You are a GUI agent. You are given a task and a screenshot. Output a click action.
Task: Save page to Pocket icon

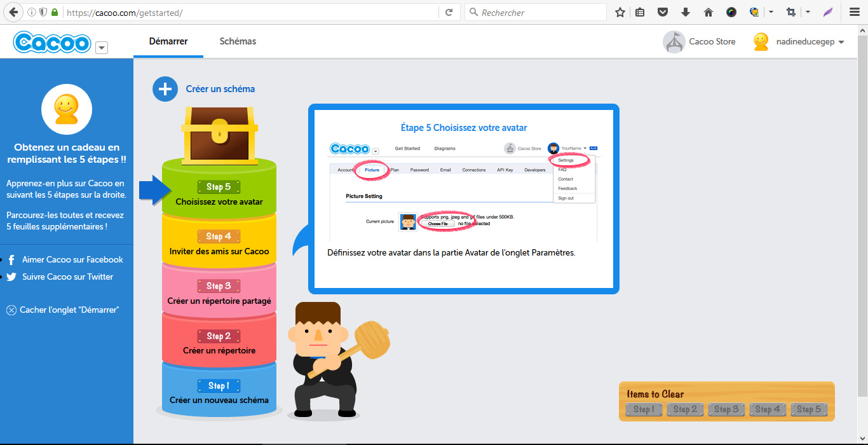pos(663,12)
